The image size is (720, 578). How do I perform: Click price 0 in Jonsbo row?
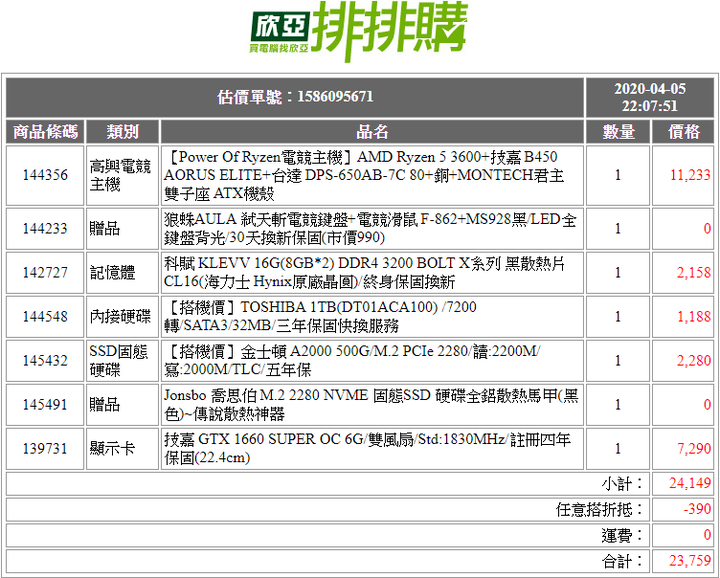pyautogui.click(x=707, y=404)
